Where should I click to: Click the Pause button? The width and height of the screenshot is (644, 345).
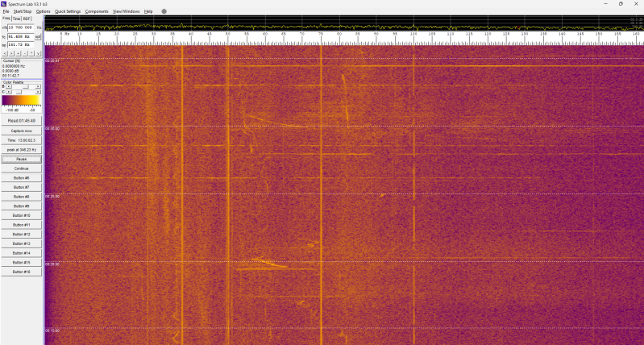[x=21, y=159]
